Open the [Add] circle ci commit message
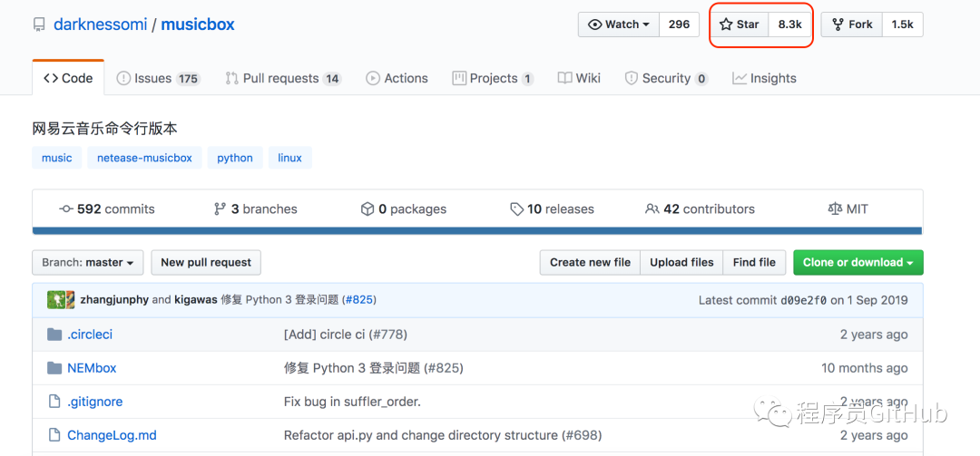The height and width of the screenshot is (456, 980). (346, 335)
